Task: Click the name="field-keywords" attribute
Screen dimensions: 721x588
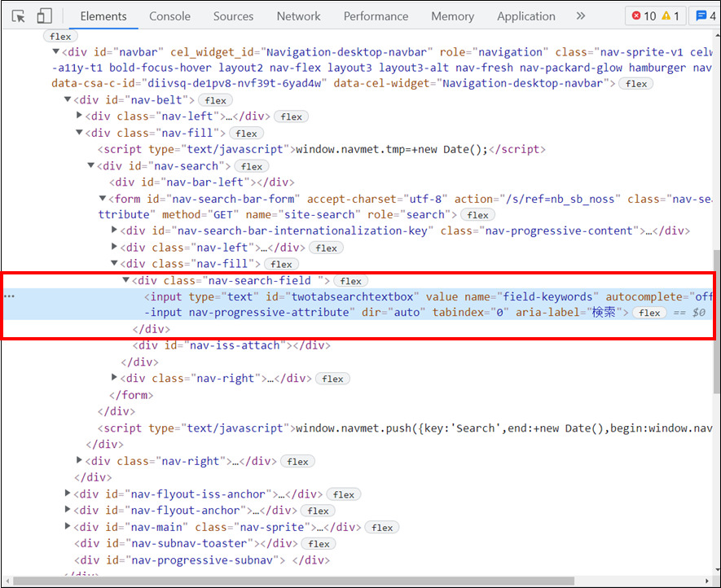Action: 531,296
